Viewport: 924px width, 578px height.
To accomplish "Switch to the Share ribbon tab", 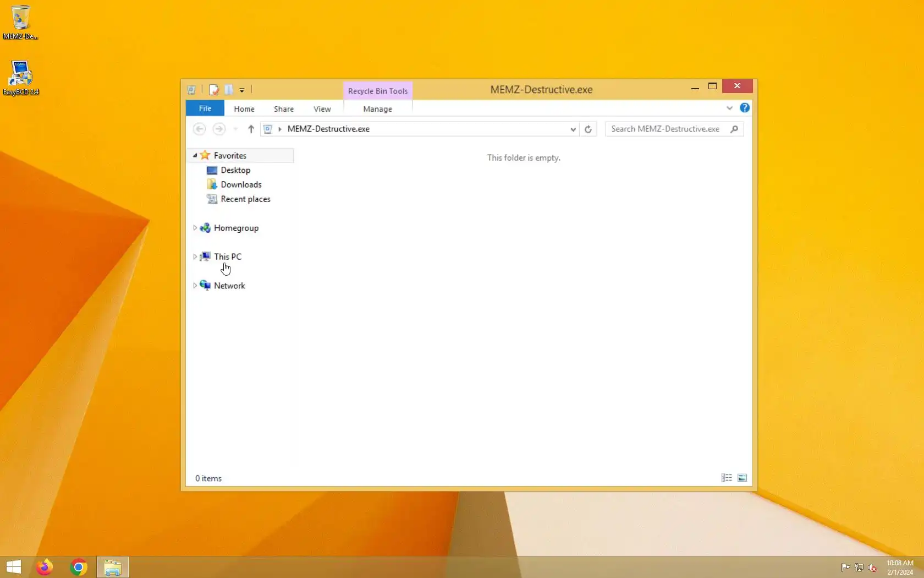I will coord(284,109).
